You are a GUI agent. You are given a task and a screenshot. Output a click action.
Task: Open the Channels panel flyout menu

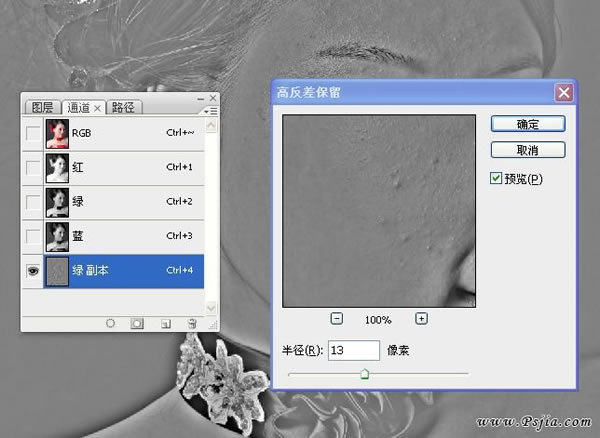211,111
